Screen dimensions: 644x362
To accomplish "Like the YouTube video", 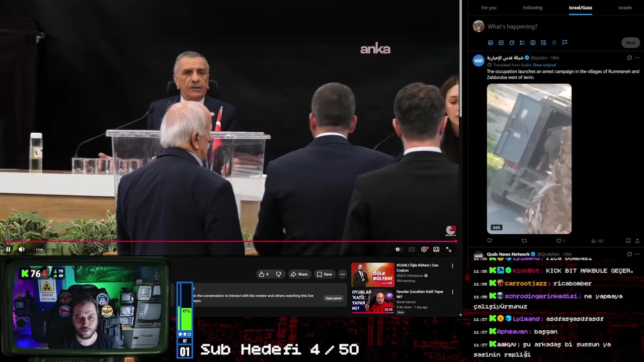I will [264, 274].
